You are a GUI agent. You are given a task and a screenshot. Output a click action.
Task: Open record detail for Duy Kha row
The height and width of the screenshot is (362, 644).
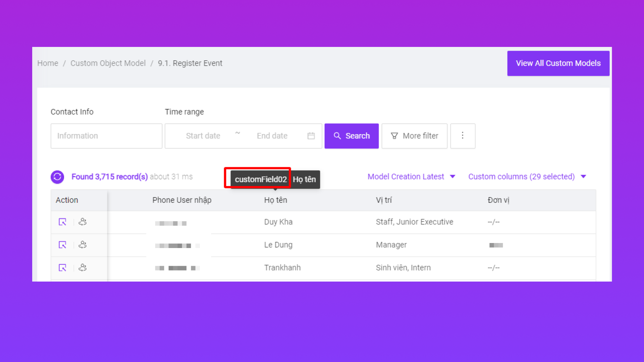(62, 222)
